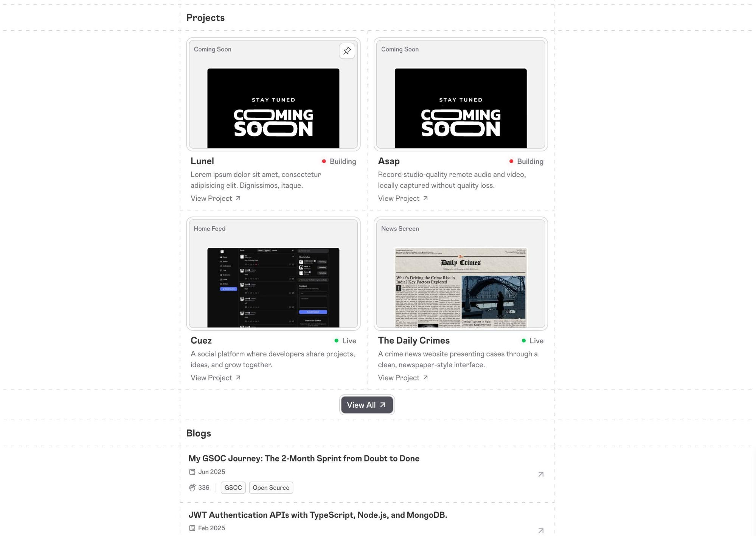Screen dimensions: 756x536
Task: Select the Open Source tag
Action: 271,488
